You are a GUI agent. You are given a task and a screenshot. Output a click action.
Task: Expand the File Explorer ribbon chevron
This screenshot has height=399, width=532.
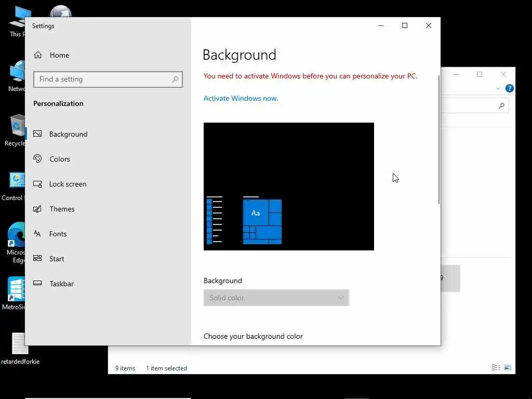coord(498,88)
